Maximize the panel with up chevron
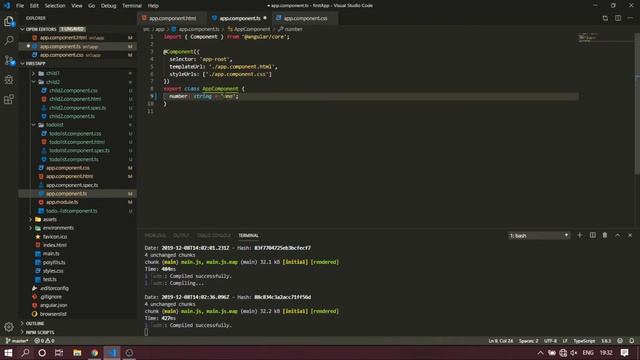The height and width of the screenshot is (360, 640). click(x=618, y=236)
